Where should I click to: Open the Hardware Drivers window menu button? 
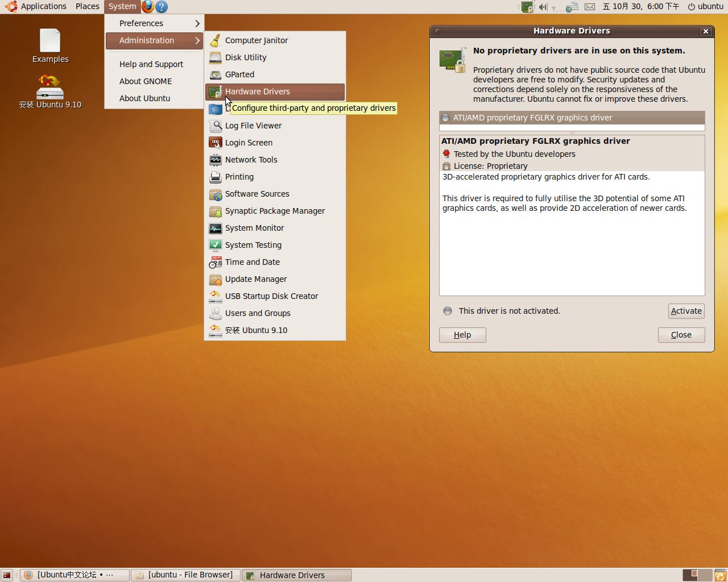pos(437,31)
